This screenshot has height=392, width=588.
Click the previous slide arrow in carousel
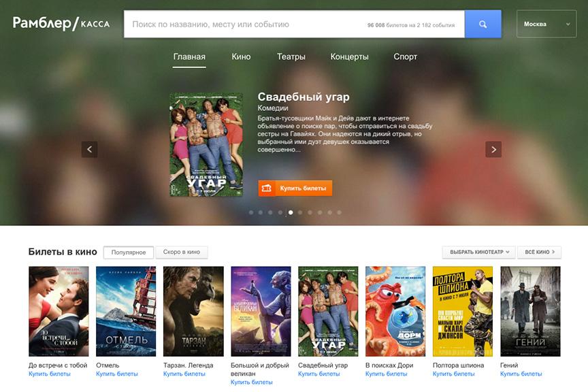90,149
